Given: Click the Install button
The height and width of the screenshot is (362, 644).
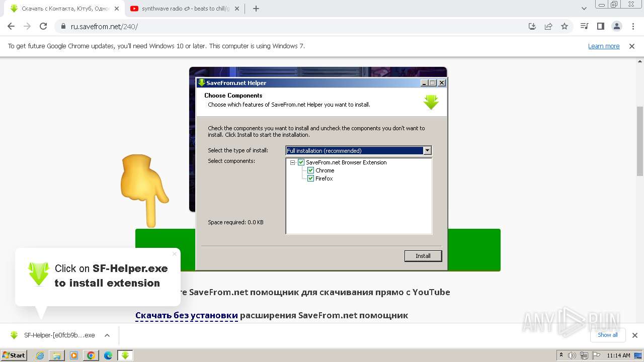Looking at the screenshot, I should [x=423, y=256].
